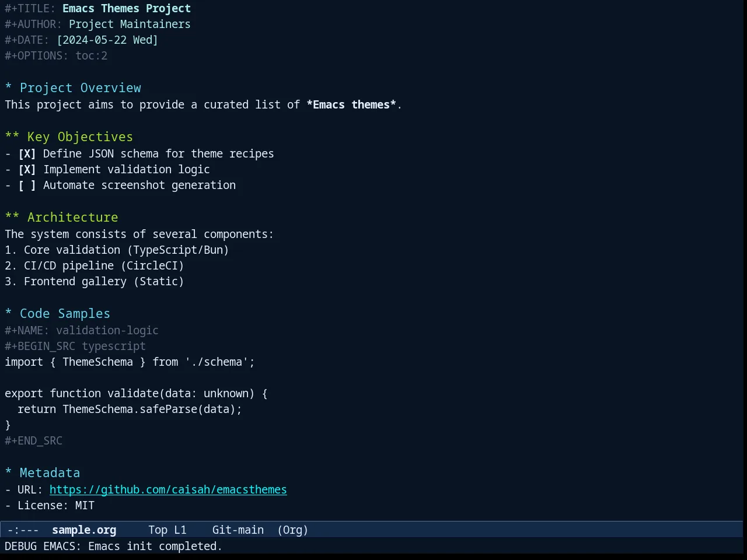Toggle the 'Implement validation logic' checkbox
The width and height of the screenshot is (747, 560).
[27, 169]
